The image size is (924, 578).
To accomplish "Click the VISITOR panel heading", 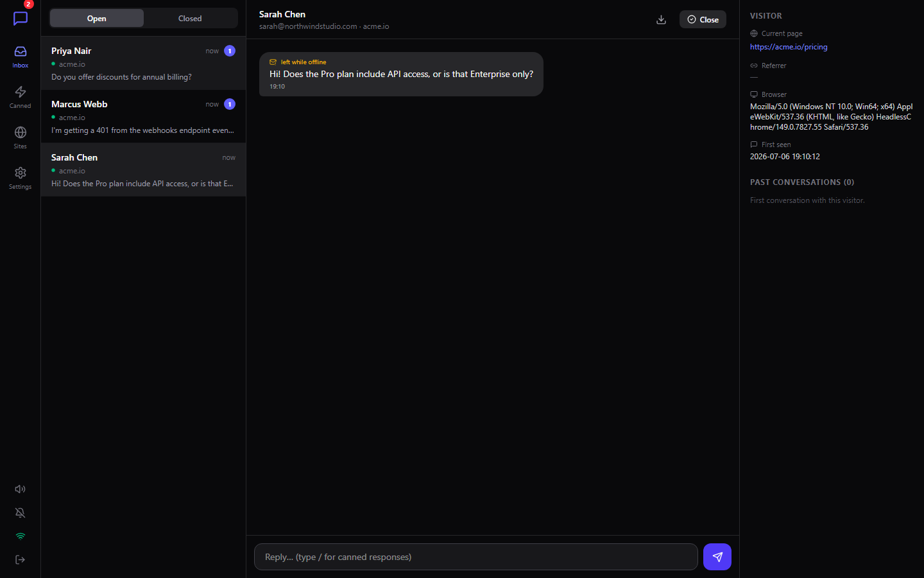I will tap(766, 16).
